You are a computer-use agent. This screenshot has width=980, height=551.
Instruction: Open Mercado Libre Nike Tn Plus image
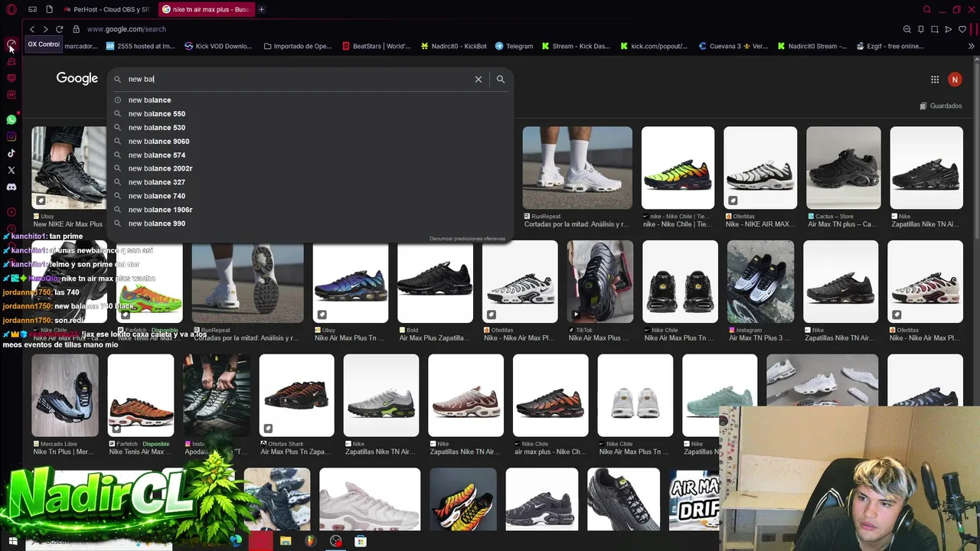(x=65, y=396)
